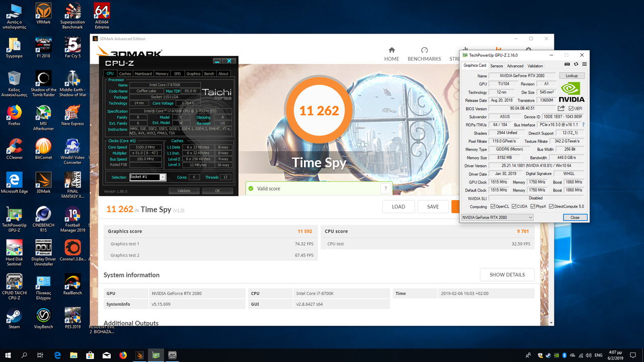This screenshot has height=362, width=644.
Task: Open the CCleaner desktop shortcut
Action: [x=14, y=149]
